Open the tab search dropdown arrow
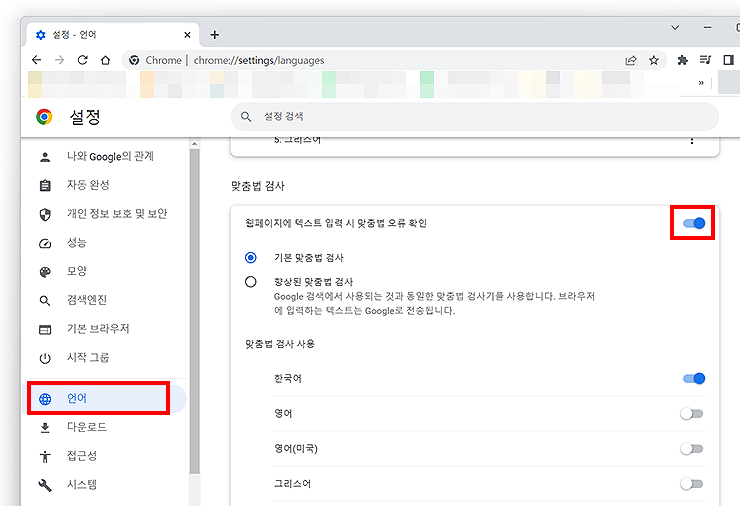 pyautogui.click(x=675, y=27)
